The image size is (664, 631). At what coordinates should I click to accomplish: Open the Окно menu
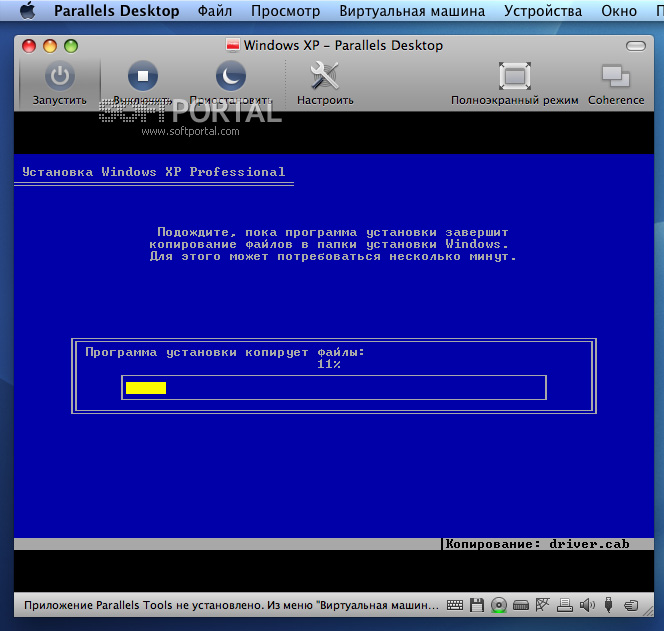(619, 11)
